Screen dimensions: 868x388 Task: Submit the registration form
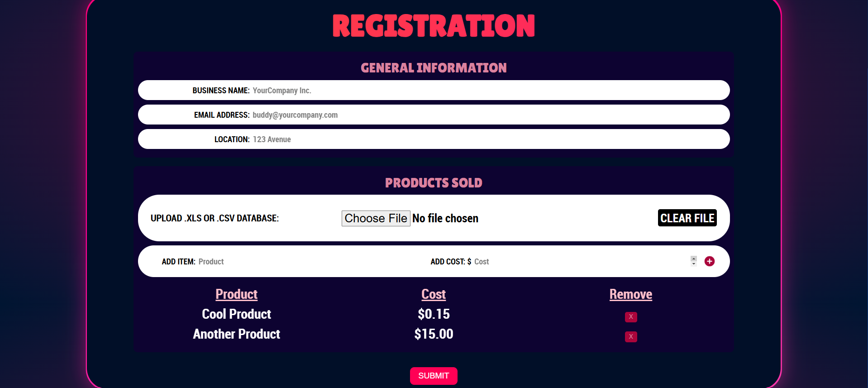click(434, 376)
